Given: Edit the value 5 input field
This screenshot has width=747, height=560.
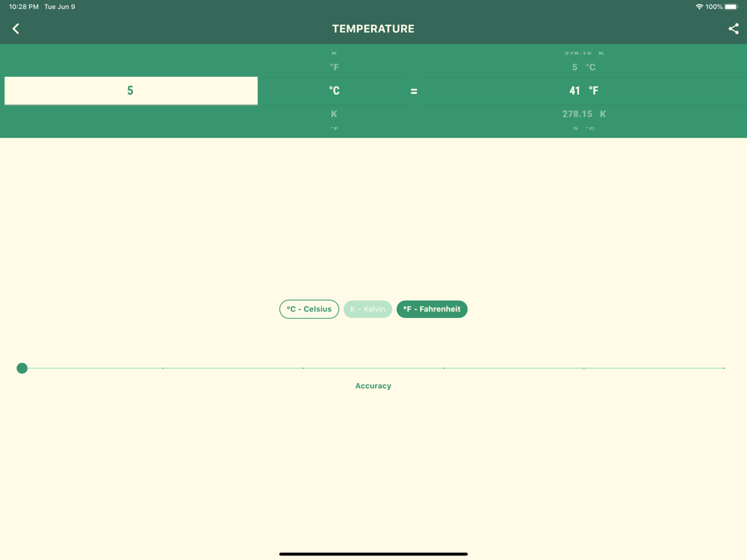Looking at the screenshot, I should [x=131, y=90].
